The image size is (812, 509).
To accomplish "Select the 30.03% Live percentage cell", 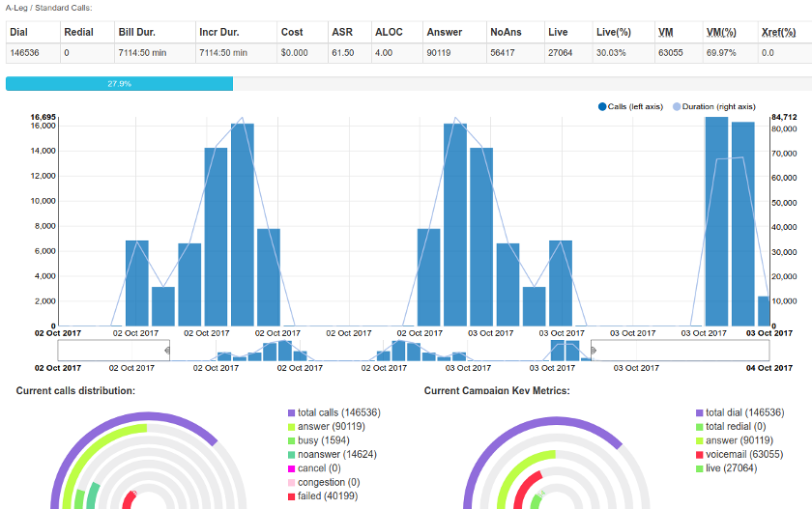I will 623,53.
